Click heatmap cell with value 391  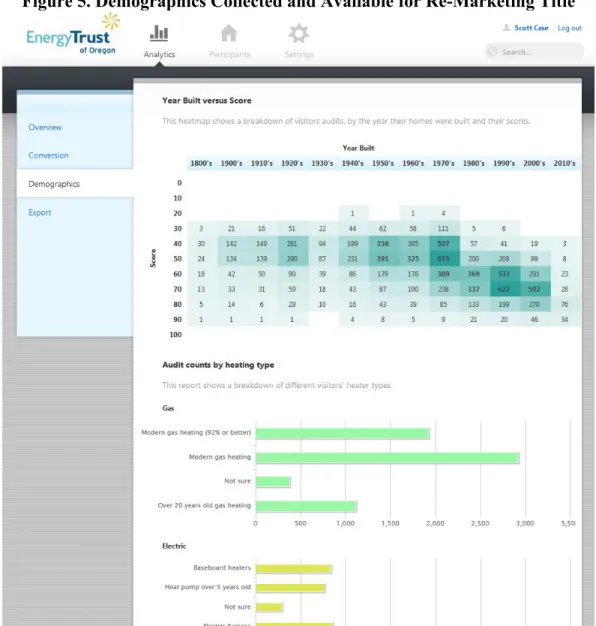click(x=382, y=259)
